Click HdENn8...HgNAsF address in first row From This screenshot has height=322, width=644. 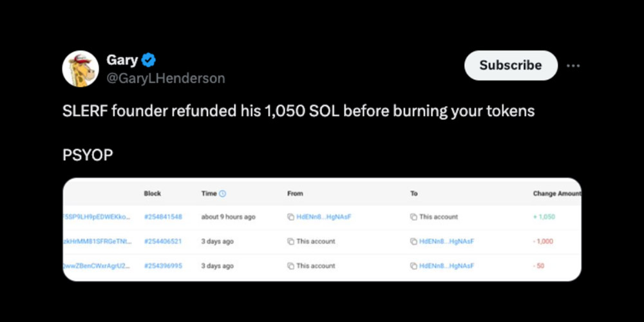pyautogui.click(x=323, y=217)
